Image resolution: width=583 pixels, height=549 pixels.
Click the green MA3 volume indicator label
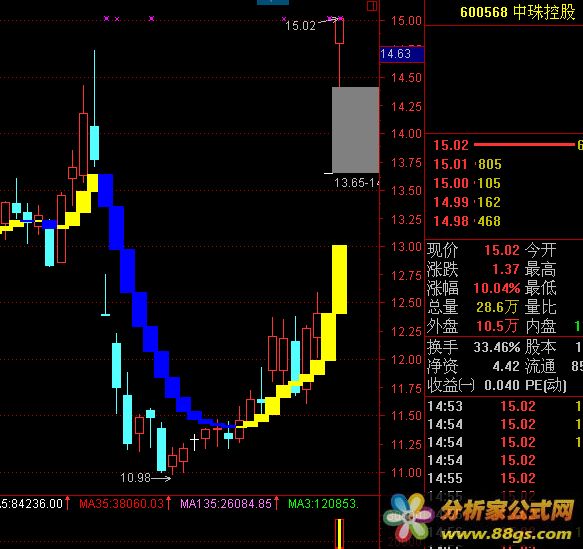coord(323,504)
